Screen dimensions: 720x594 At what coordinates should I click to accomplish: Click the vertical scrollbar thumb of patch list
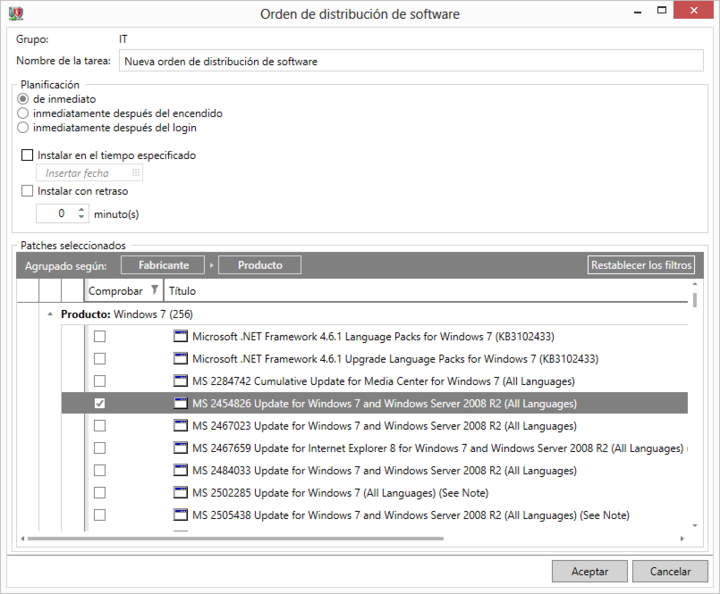(695, 300)
